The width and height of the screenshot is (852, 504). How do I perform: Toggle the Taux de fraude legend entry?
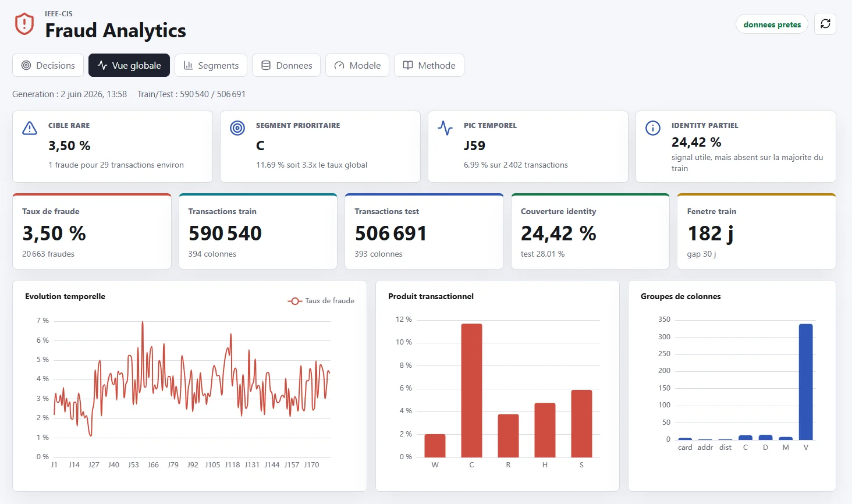click(x=321, y=301)
